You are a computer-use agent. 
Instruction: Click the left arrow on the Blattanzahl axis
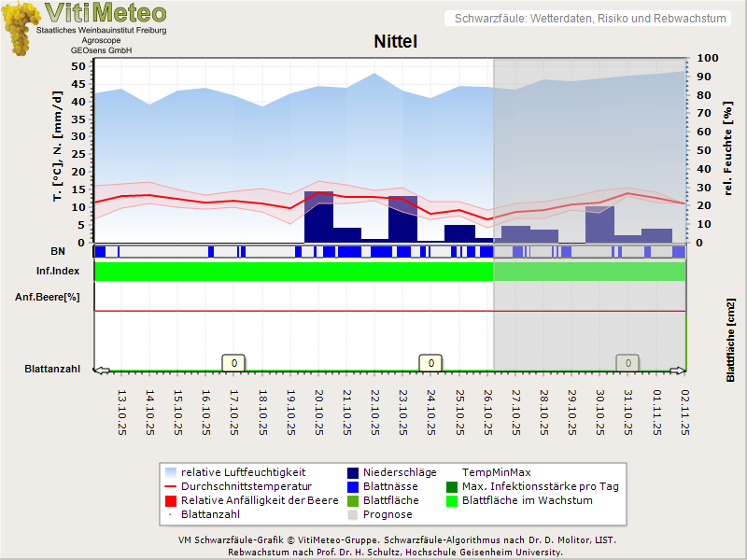click(x=102, y=371)
